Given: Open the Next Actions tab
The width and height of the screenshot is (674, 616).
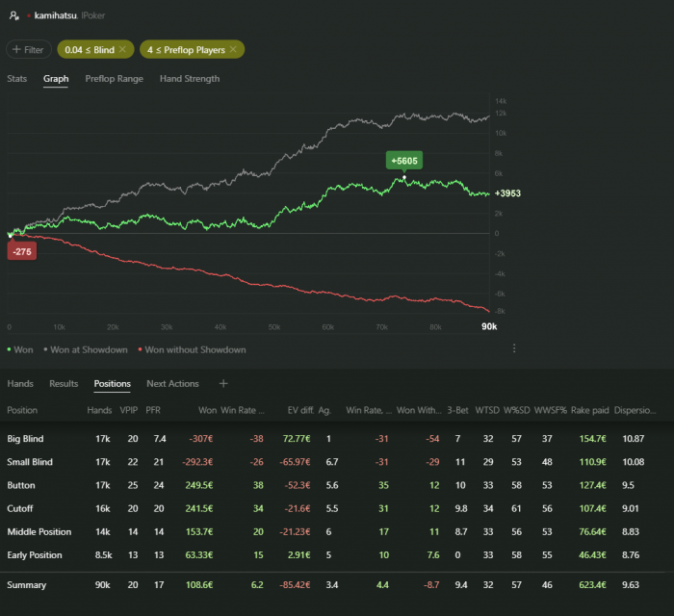Looking at the screenshot, I should click(x=172, y=383).
